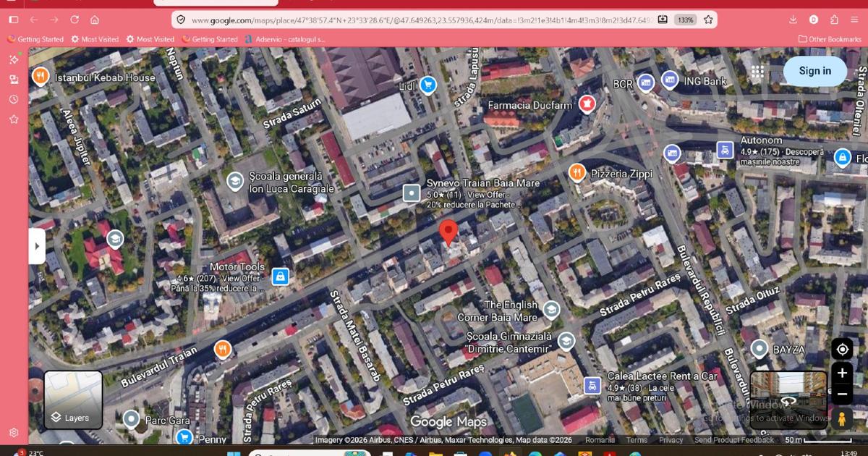The height and width of the screenshot is (456, 868).
Task: Toggle the browser sidebar panel icon
Action: click(x=13, y=20)
